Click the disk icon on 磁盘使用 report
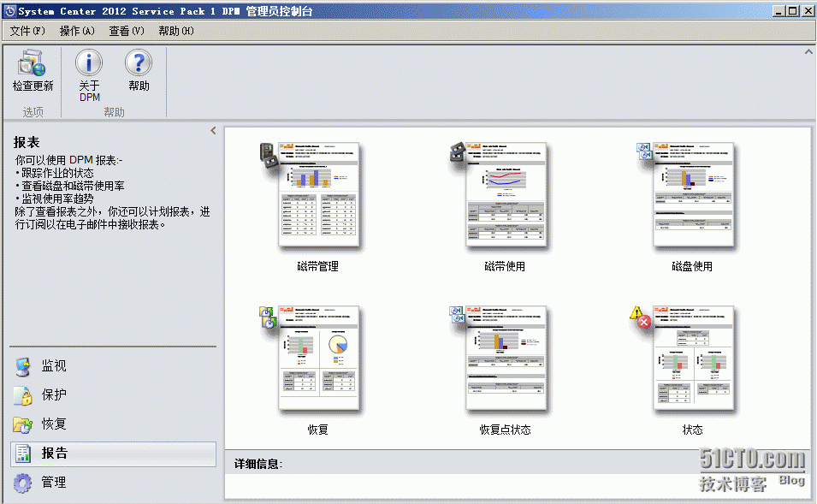817x504 pixels. pos(644,151)
